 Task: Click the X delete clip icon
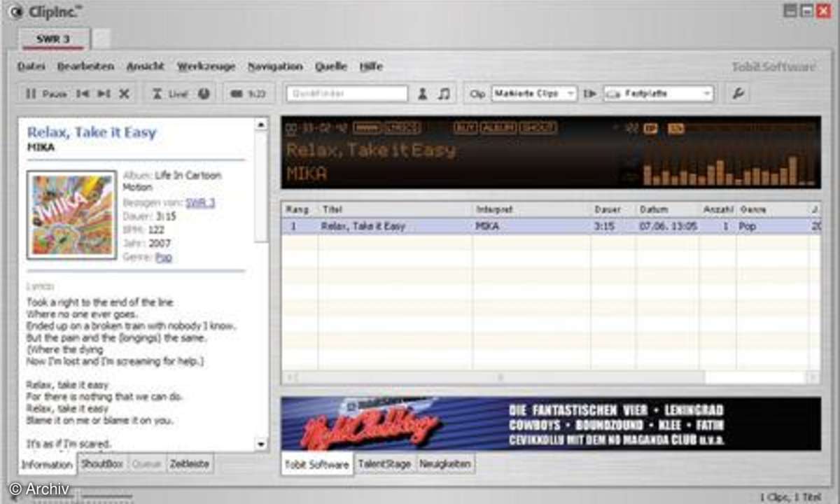[124, 94]
